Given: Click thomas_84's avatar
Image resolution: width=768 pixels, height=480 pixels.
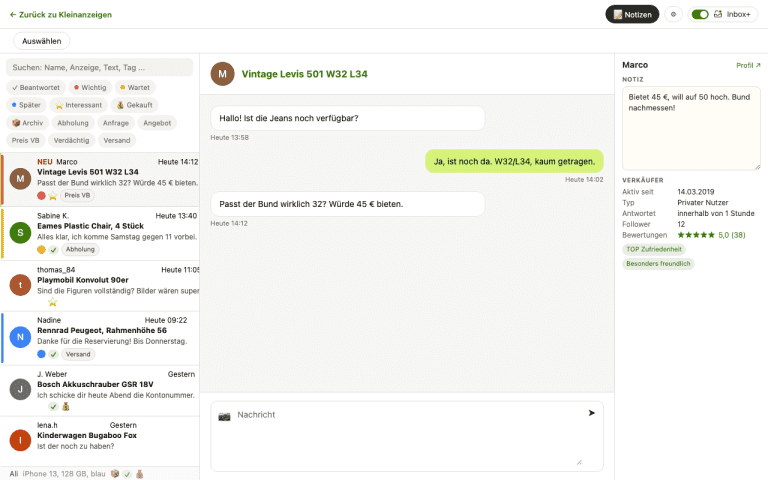Looking at the screenshot, I should pos(21,285).
